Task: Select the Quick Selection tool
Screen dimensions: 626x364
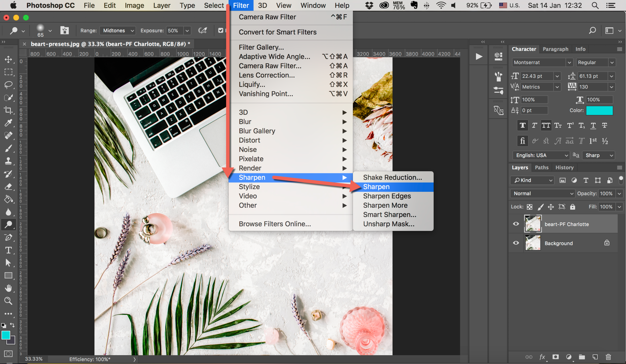Action: (8, 98)
